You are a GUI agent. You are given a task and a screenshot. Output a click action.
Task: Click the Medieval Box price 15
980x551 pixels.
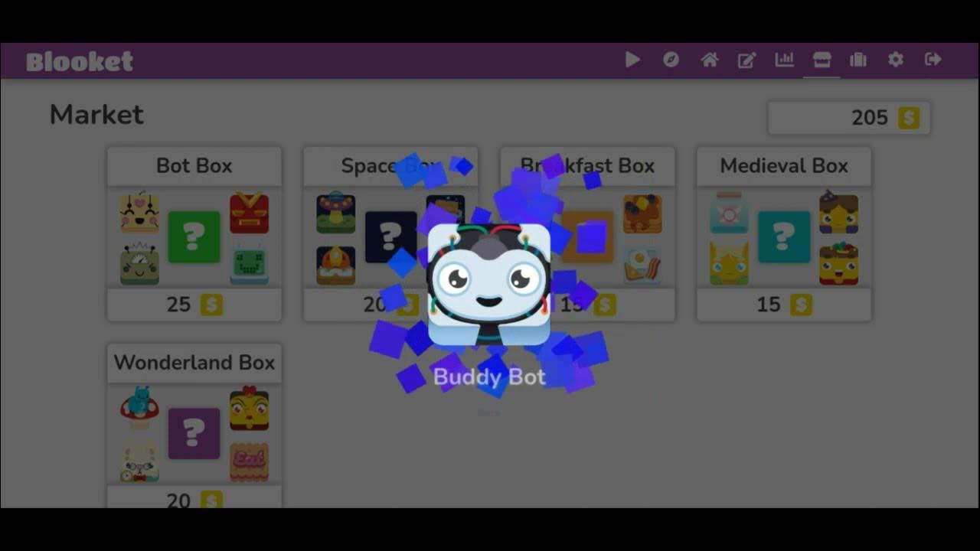(769, 305)
